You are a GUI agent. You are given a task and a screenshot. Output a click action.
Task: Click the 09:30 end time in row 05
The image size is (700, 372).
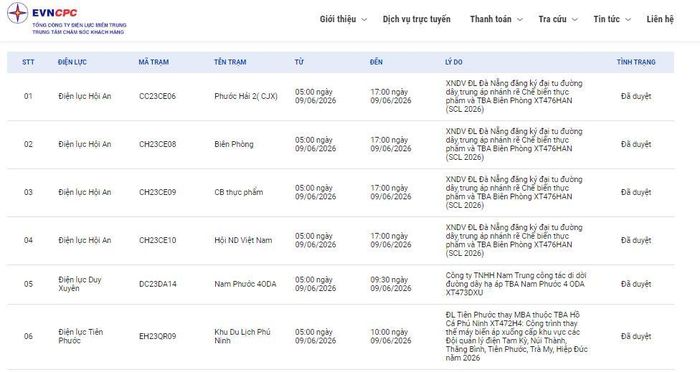point(391,284)
